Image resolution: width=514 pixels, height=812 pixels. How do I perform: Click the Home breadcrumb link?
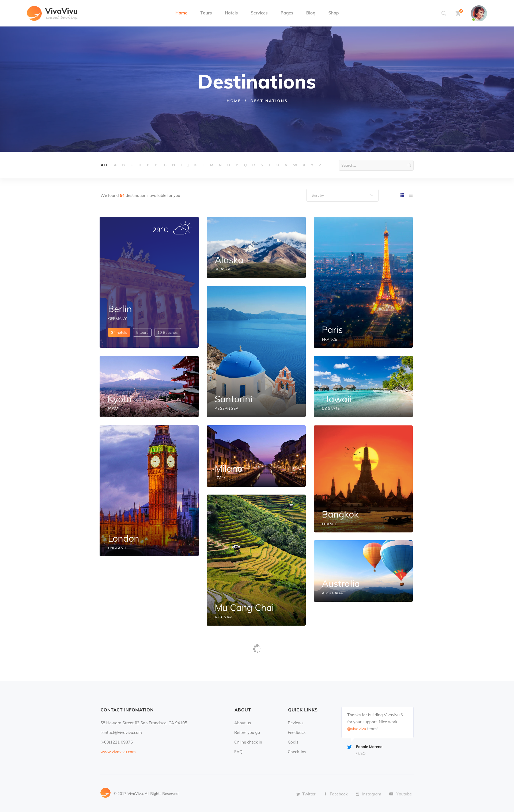pyautogui.click(x=233, y=101)
